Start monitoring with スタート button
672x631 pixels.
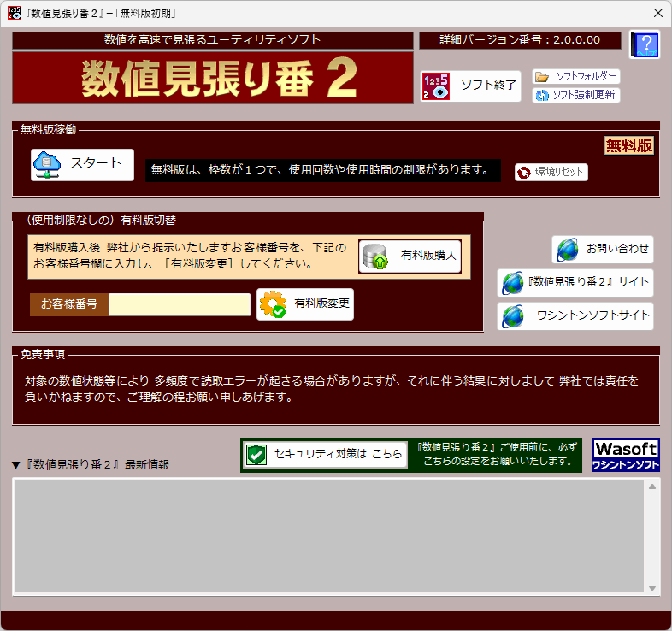click(82, 165)
